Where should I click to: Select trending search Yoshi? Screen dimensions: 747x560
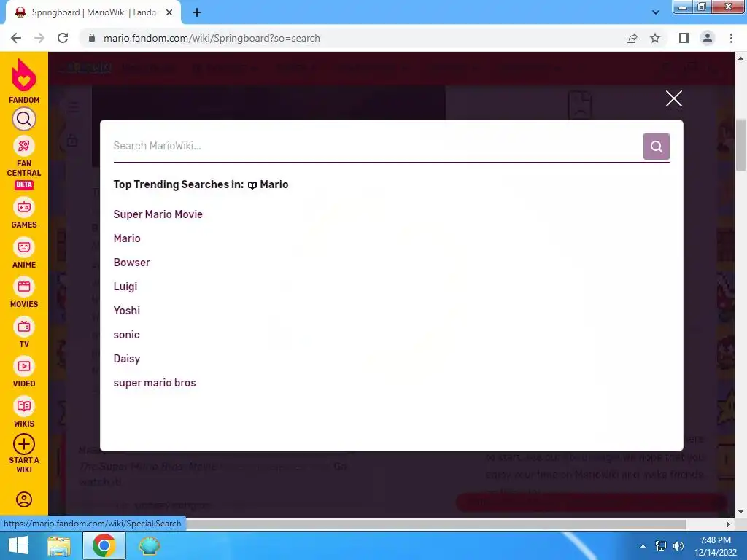point(127,311)
